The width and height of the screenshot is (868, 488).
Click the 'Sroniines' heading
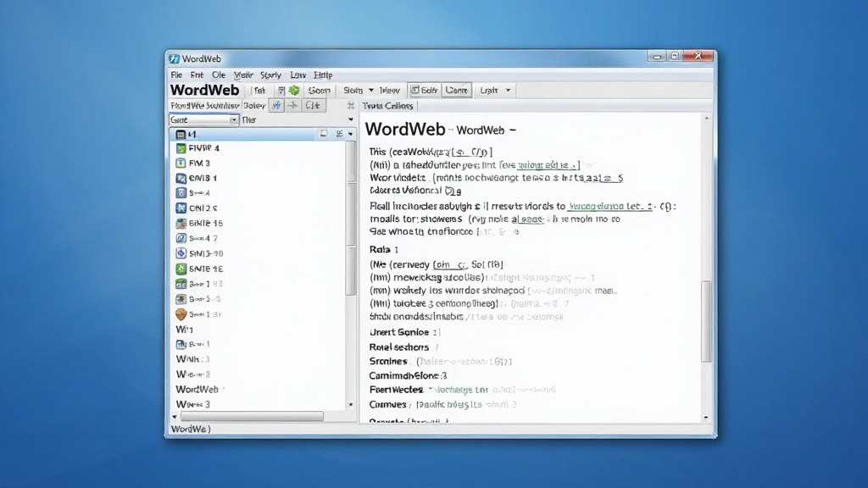pyautogui.click(x=388, y=361)
